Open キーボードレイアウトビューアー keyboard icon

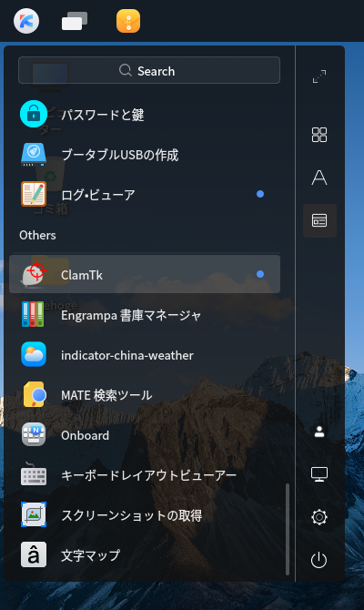tap(34, 474)
